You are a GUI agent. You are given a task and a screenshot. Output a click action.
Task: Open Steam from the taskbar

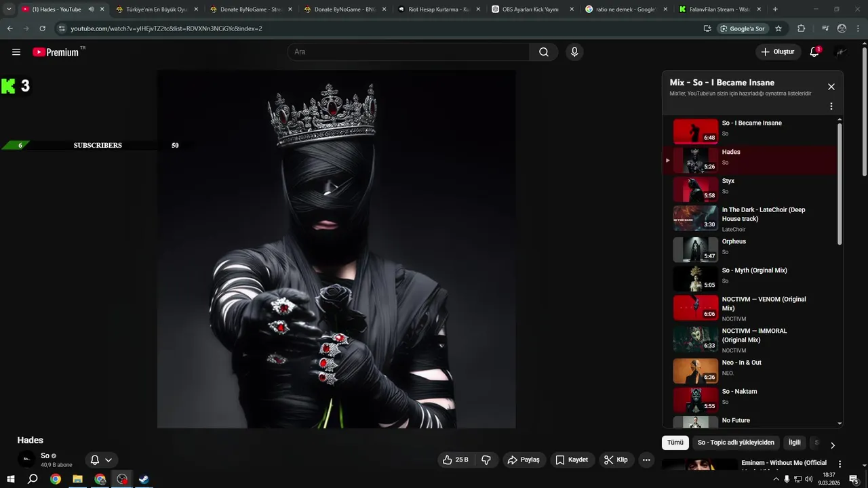tap(144, 479)
